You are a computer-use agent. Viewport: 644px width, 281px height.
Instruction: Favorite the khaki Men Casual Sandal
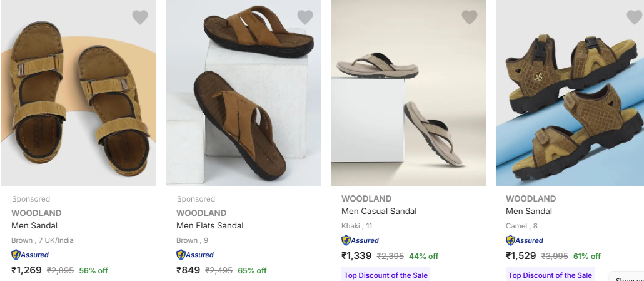pos(470,18)
